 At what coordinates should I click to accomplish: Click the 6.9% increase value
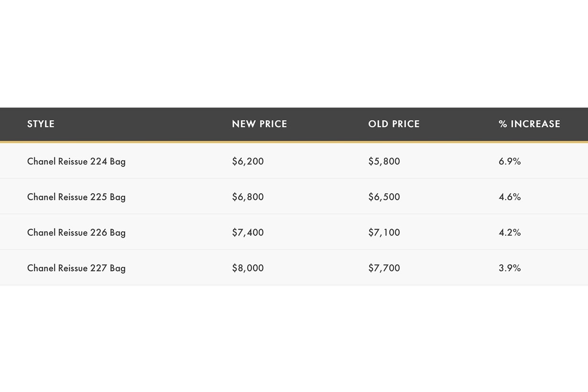[510, 162]
